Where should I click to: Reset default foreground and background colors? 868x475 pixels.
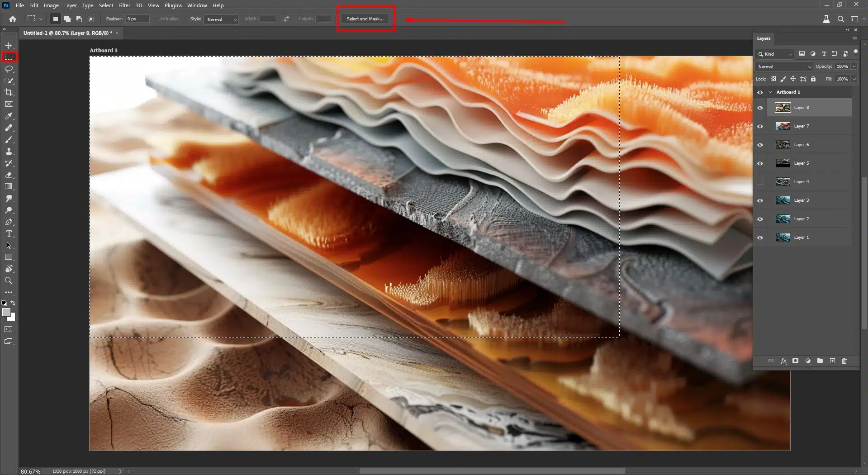click(x=4, y=303)
